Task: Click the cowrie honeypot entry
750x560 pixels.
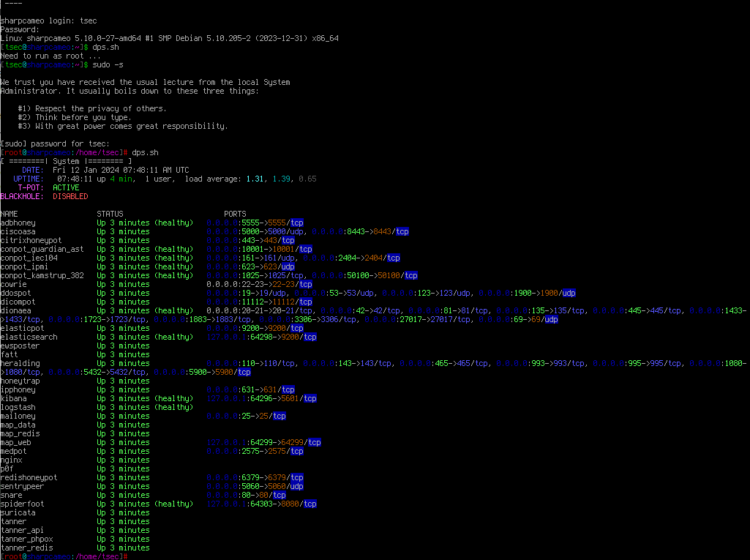Action: 13,284
